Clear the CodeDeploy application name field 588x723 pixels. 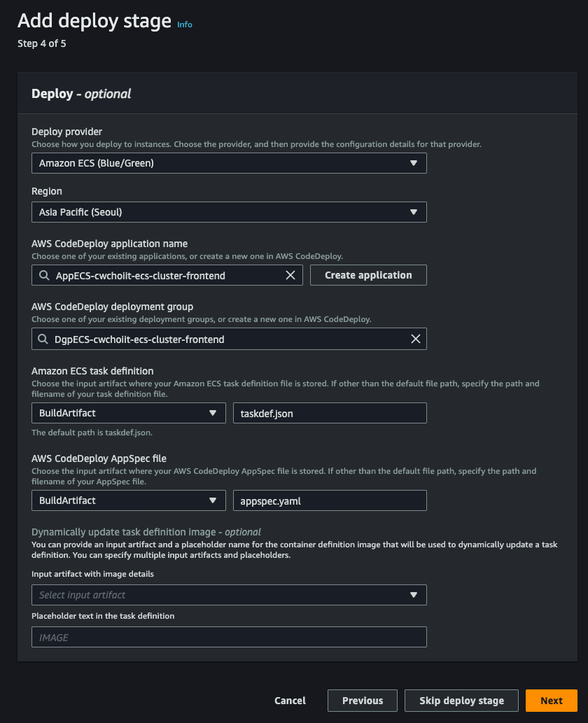[x=290, y=275]
